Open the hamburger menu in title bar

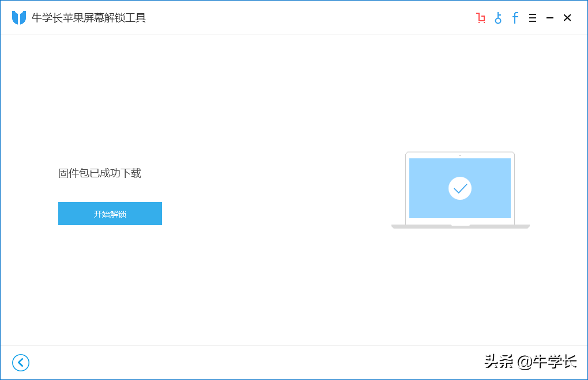(533, 18)
